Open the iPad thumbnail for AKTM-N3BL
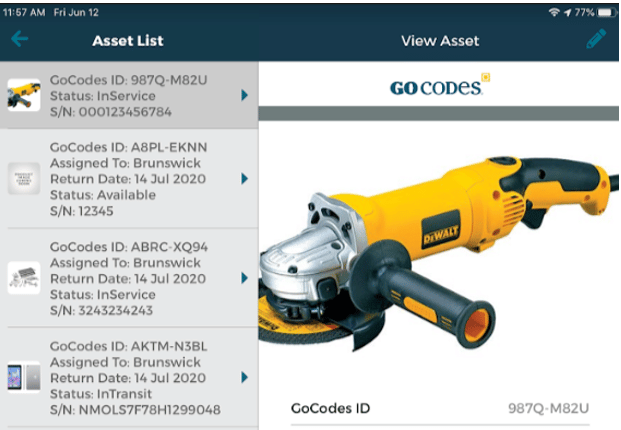 pyautogui.click(x=24, y=377)
